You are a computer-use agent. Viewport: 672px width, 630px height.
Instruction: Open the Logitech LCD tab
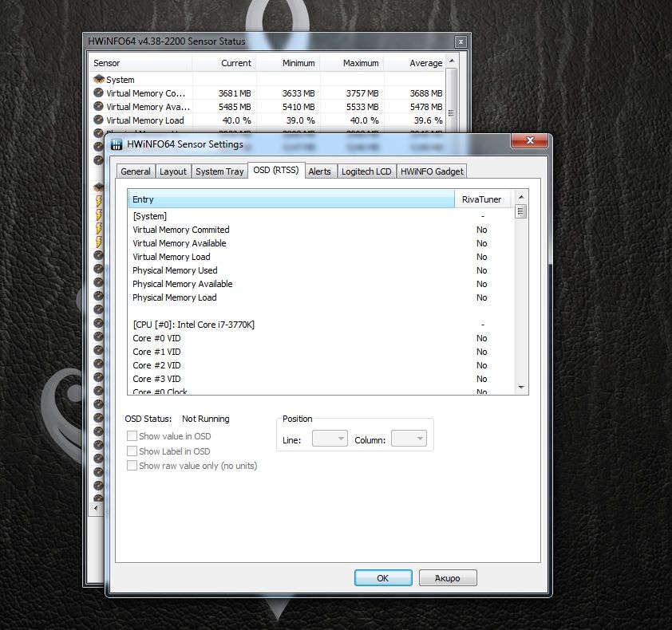(x=366, y=171)
